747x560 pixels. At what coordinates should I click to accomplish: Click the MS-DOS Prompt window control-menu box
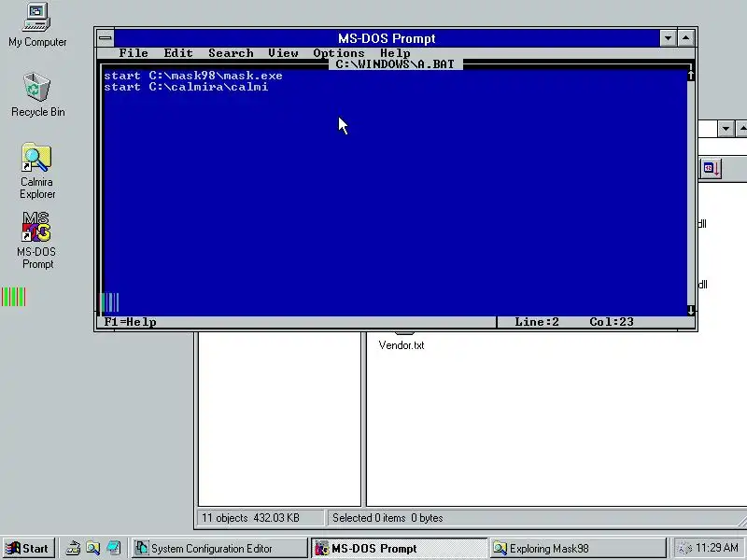click(106, 38)
